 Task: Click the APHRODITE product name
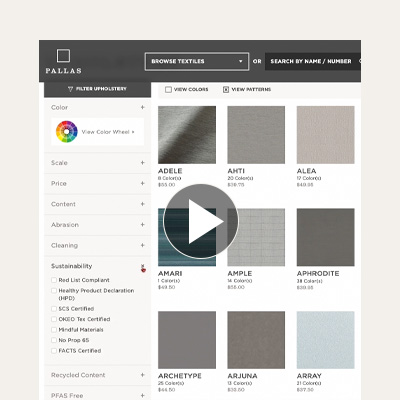[318, 273]
